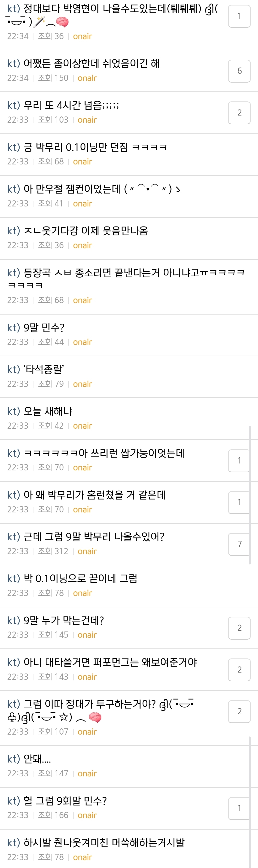Viewport: 258px width, 868px height.
Task: Click the vertical scrollbar on the right edge
Action: [x=250, y=495]
